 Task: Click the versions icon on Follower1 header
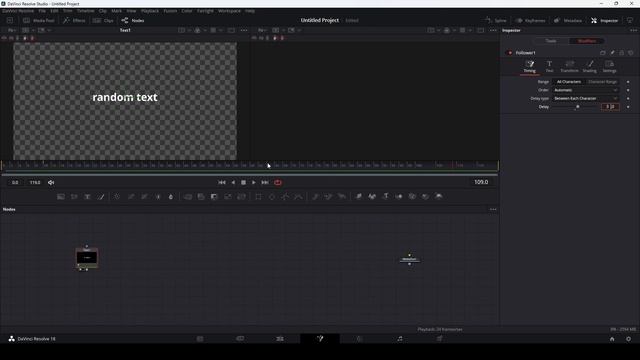[603, 53]
